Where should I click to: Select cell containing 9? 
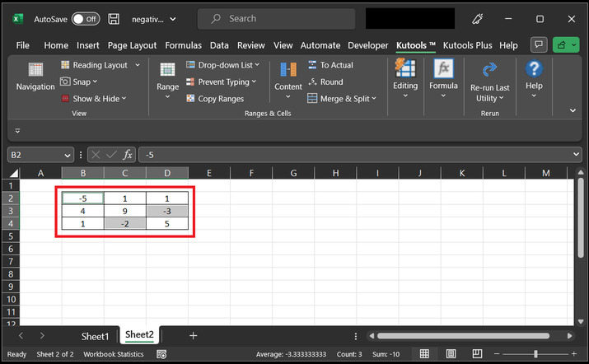(x=125, y=211)
